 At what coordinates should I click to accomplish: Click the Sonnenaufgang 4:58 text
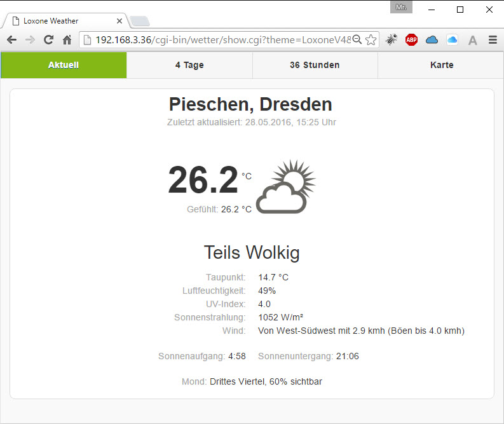click(202, 356)
